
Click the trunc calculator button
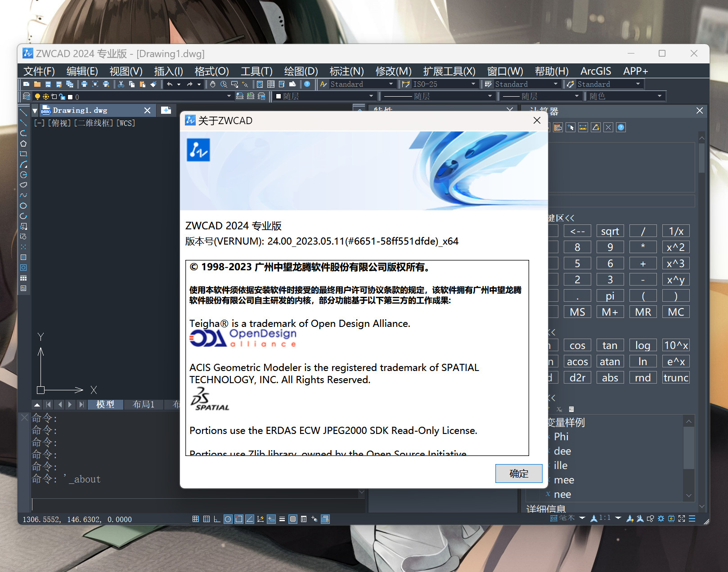676,378
